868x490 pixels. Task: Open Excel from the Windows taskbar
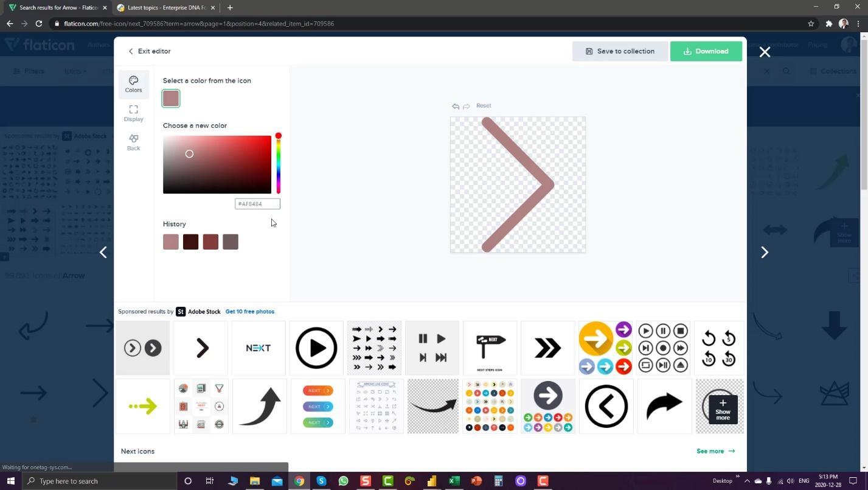tap(454, 481)
